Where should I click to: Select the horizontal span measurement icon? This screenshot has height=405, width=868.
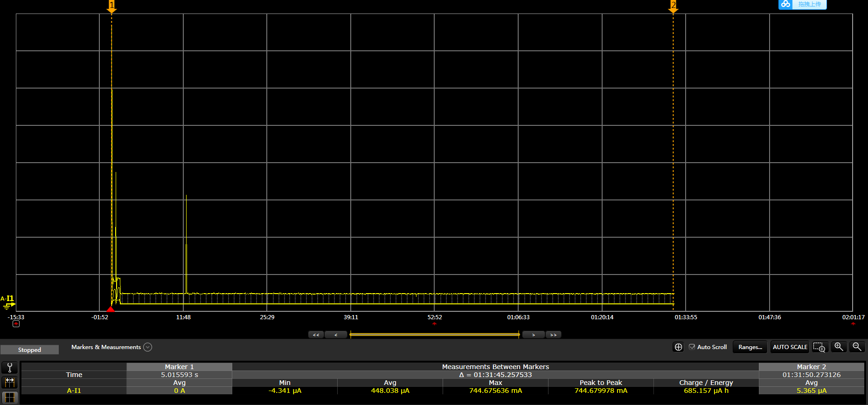9,383
